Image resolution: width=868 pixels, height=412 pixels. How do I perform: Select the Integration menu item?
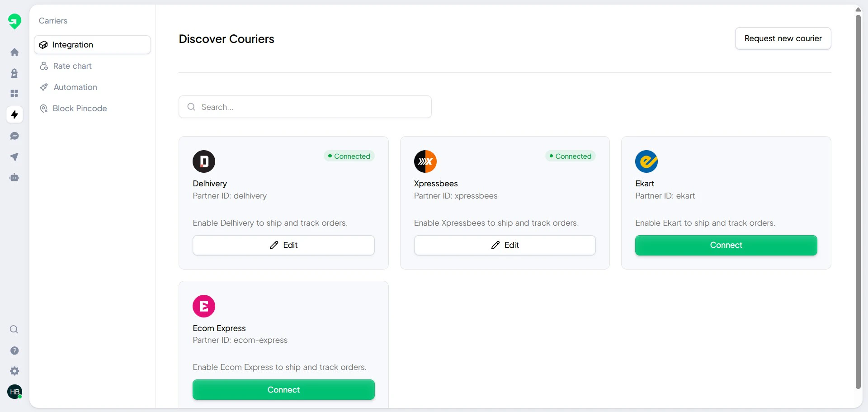(x=92, y=45)
